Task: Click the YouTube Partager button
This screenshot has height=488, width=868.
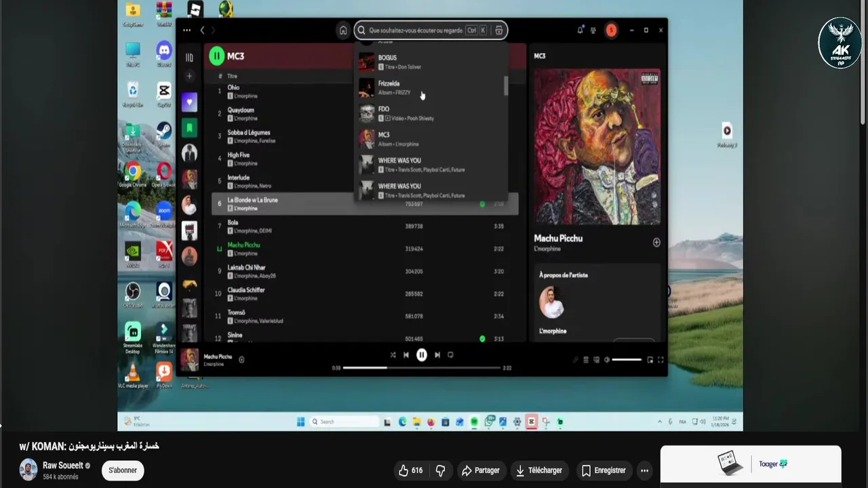Action: tap(481, 470)
